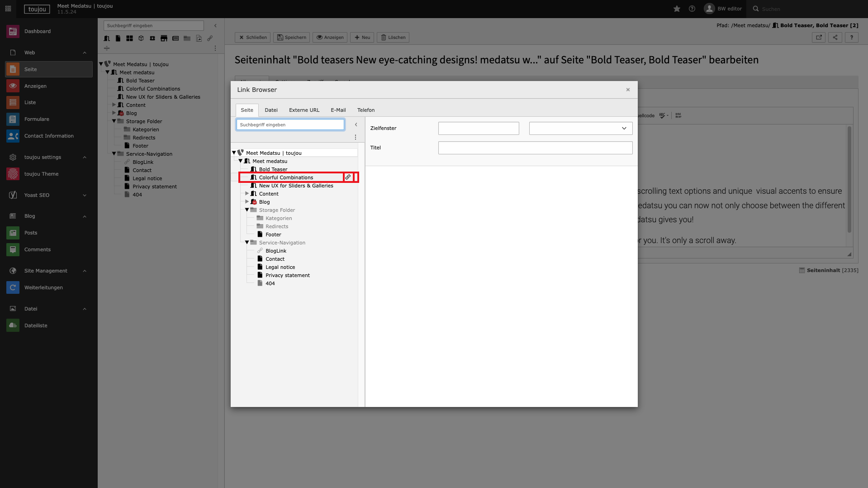
Task: Open the Dateiliste module icon
Action: (x=13, y=325)
